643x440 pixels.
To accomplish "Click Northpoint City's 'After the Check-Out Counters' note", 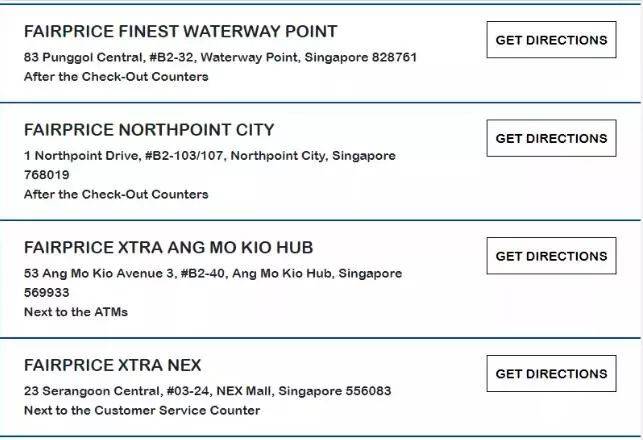I will [116, 194].
